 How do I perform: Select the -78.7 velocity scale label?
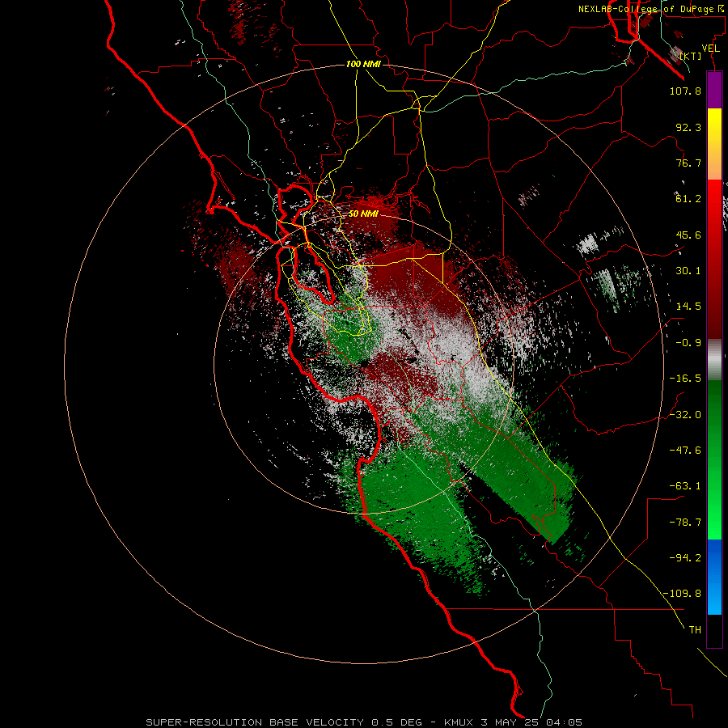(685, 523)
